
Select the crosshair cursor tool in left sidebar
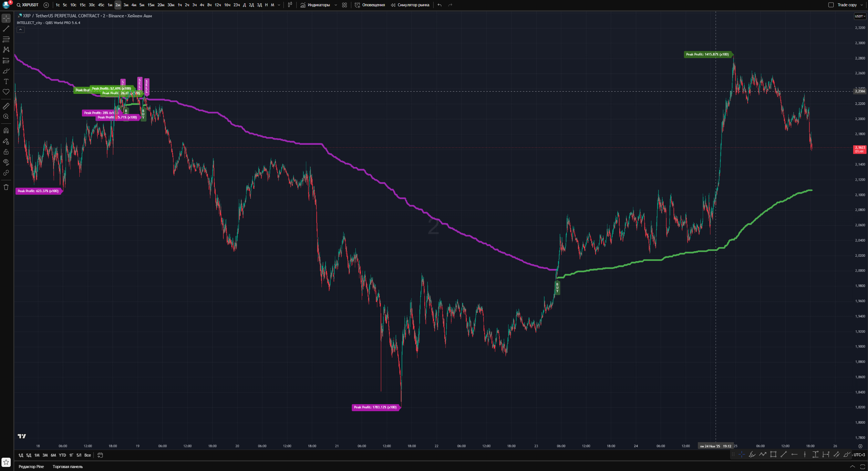click(6, 18)
